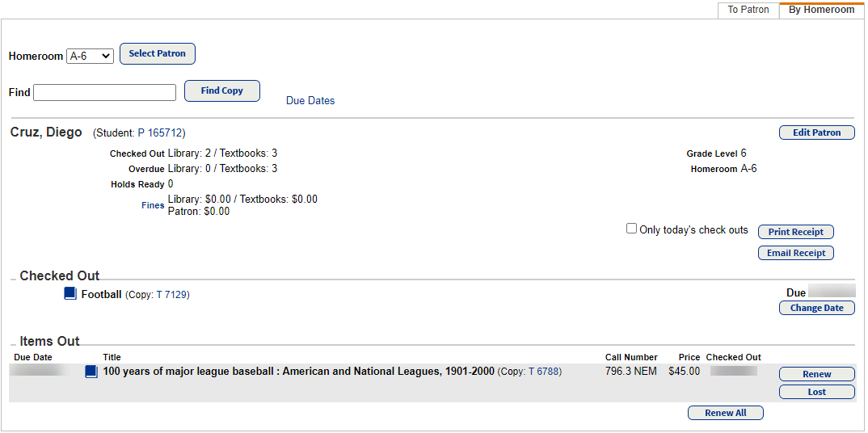Open the Fines link
Image resolution: width=868 pixels, height=433 pixels.
[153, 205]
